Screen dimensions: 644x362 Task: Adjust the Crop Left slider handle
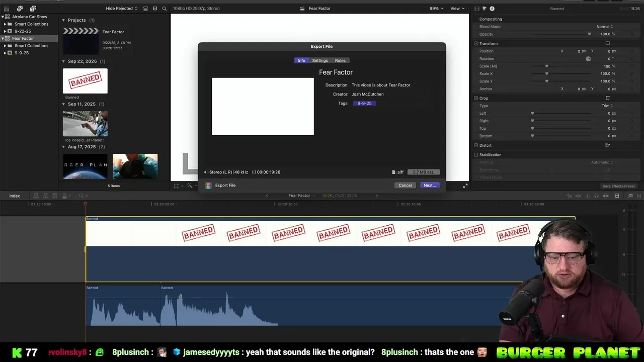click(532, 113)
